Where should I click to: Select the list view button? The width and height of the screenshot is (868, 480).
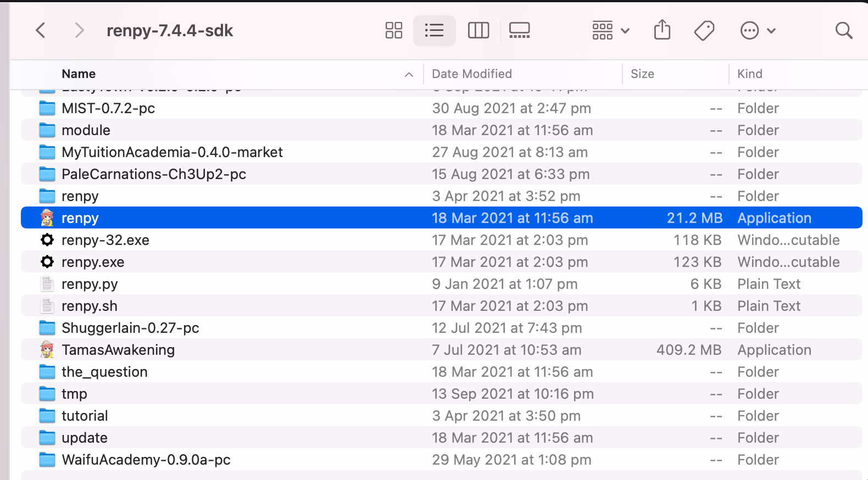point(434,30)
